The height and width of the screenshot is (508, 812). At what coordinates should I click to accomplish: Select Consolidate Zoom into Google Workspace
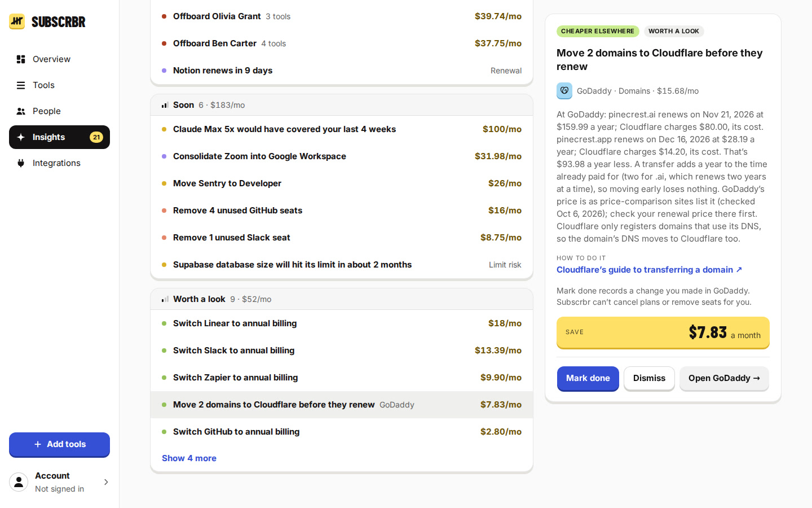[342, 156]
